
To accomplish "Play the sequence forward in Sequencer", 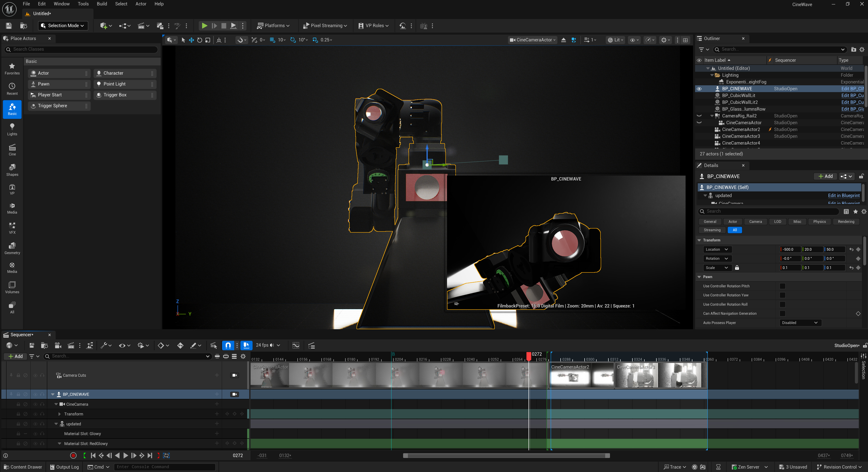I will (x=125, y=455).
